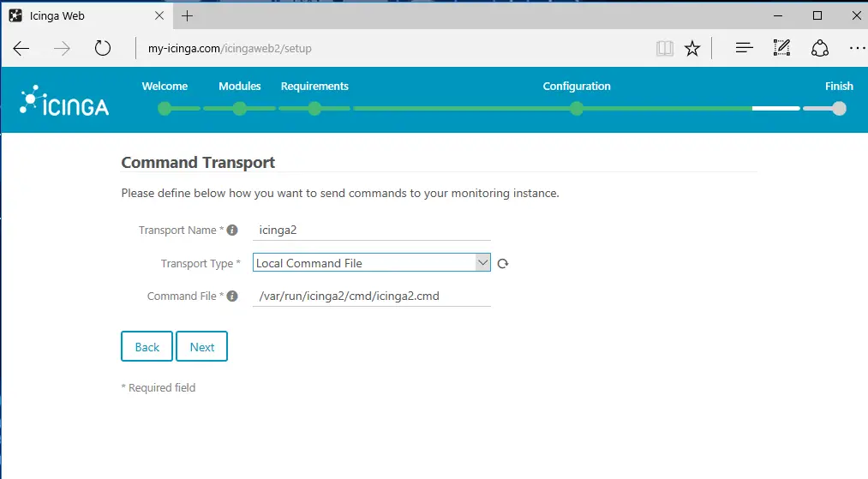868x479 pixels.
Task: Click the 'Please define below' instruction text
Action: [340, 194]
